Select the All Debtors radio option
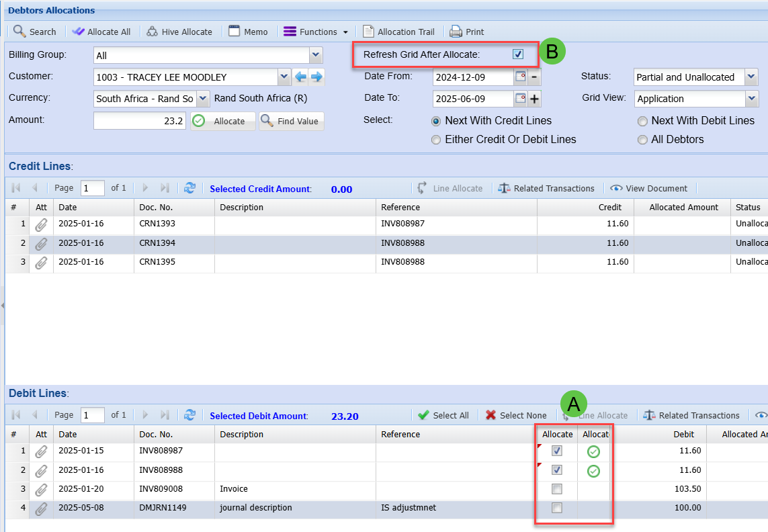This screenshot has width=768, height=532. click(x=643, y=140)
